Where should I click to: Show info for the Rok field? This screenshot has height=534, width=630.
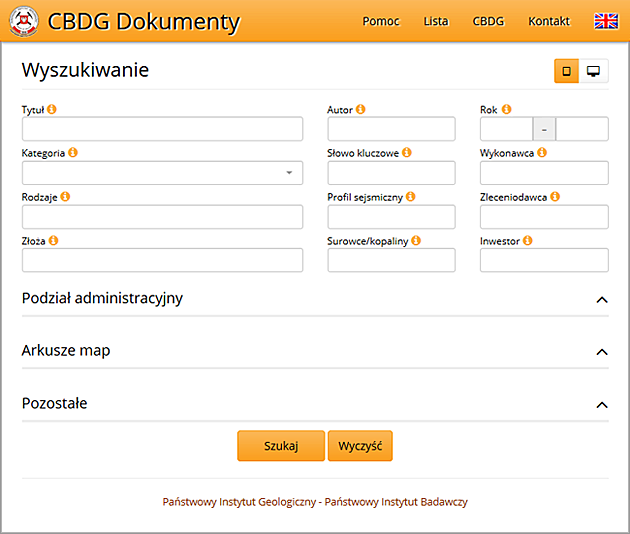(x=507, y=109)
